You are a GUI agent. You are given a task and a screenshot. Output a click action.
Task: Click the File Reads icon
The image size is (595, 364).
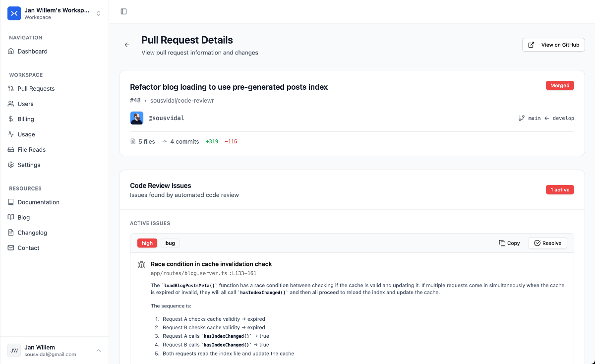[x=11, y=150]
